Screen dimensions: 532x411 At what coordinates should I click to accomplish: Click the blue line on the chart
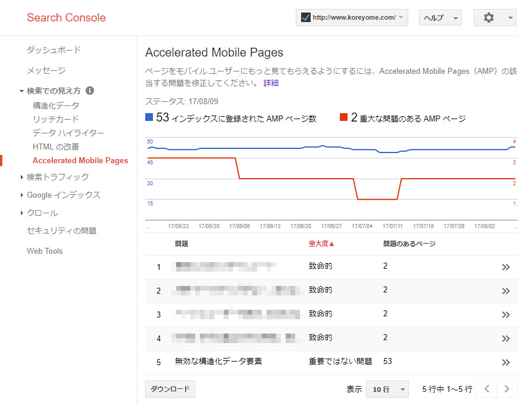tap(251, 148)
